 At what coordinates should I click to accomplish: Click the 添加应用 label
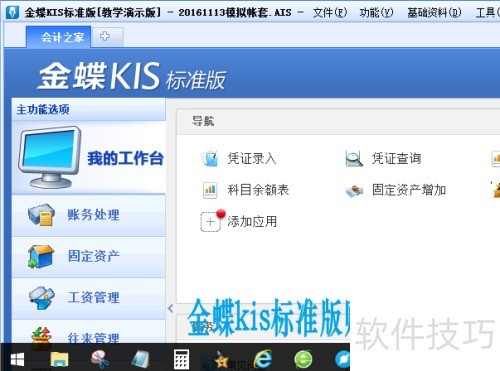click(x=252, y=222)
